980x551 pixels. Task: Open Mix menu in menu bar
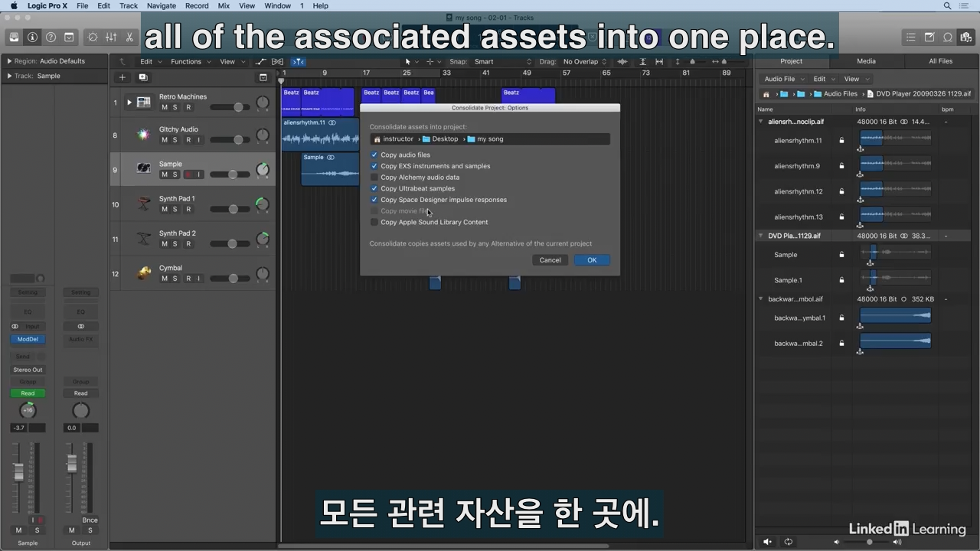(224, 5)
